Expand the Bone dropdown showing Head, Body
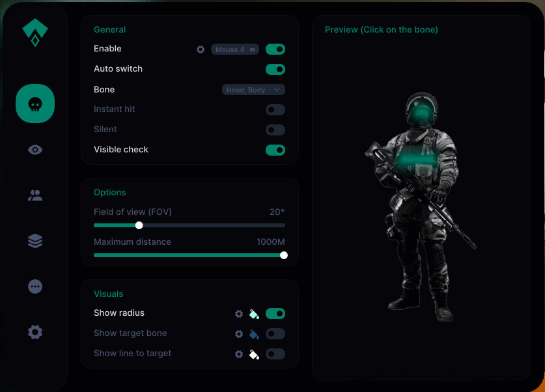Viewport: 545px width, 392px height. pyautogui.click(x=253, y=90)
